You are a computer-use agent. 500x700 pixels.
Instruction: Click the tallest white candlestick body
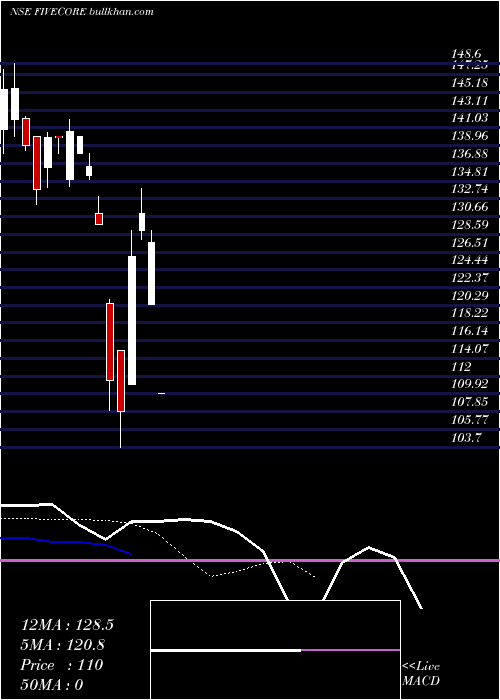132,320
